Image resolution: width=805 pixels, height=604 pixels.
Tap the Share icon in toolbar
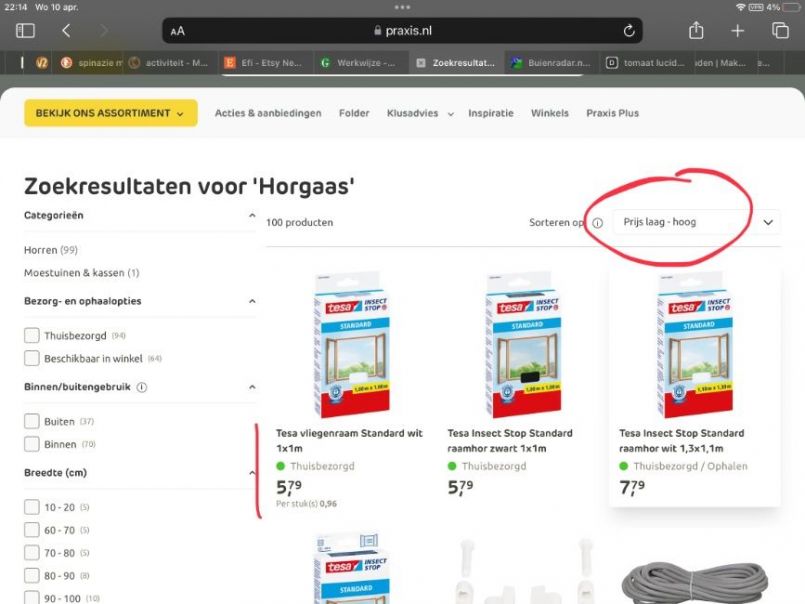(696, 30)
